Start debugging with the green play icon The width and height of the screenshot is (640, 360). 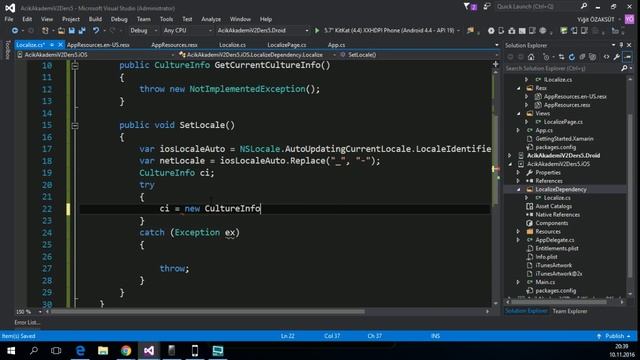click(x=317, y=31)
